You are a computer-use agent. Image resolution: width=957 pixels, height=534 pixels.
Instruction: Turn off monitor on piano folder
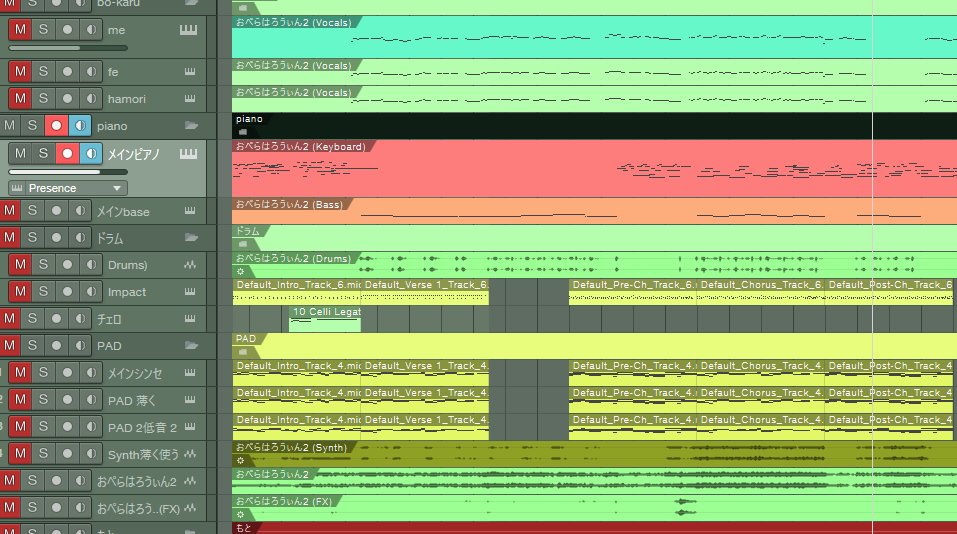(80, 125)
